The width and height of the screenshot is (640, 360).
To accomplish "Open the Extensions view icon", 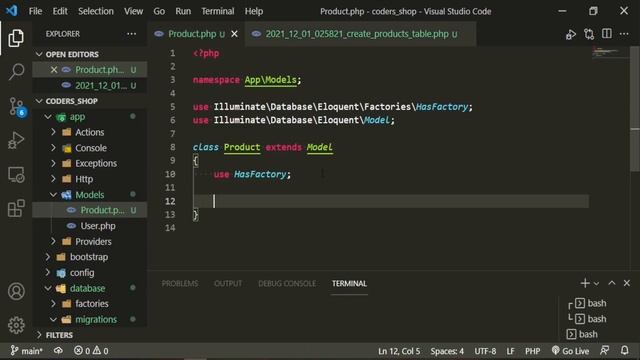I will coord(16,208).
